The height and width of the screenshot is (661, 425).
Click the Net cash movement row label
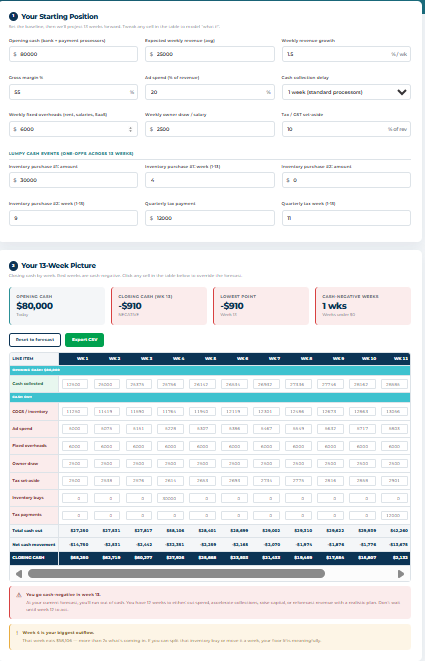34,545
